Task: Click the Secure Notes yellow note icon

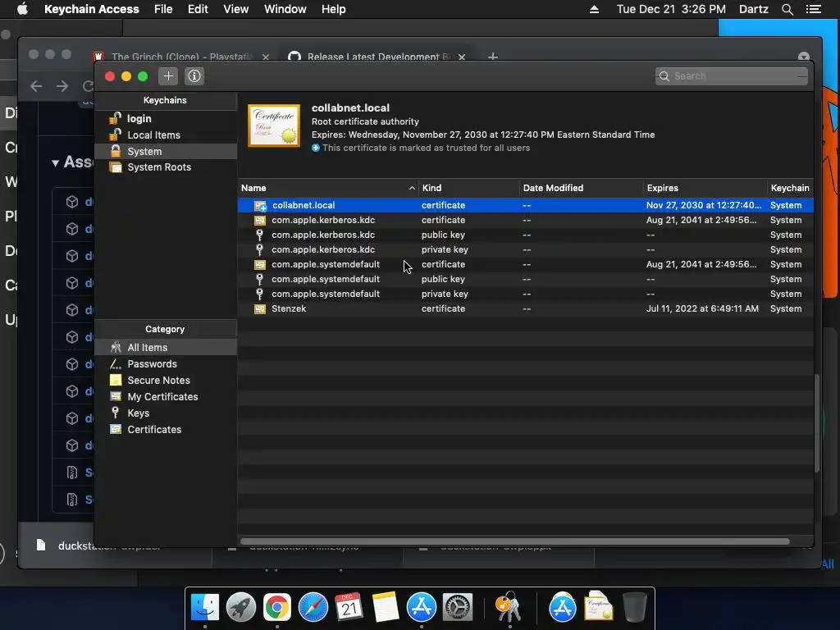Action: 115,380
